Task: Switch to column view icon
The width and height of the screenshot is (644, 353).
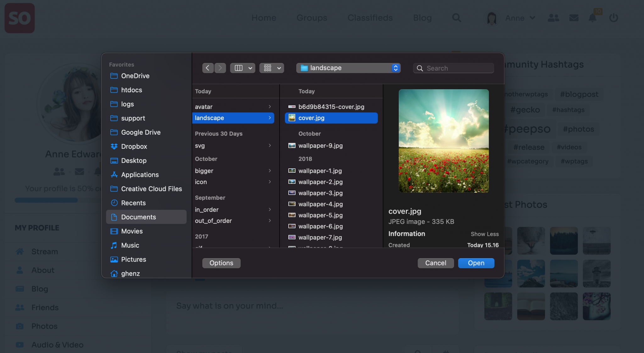Action: pos(239,68)
